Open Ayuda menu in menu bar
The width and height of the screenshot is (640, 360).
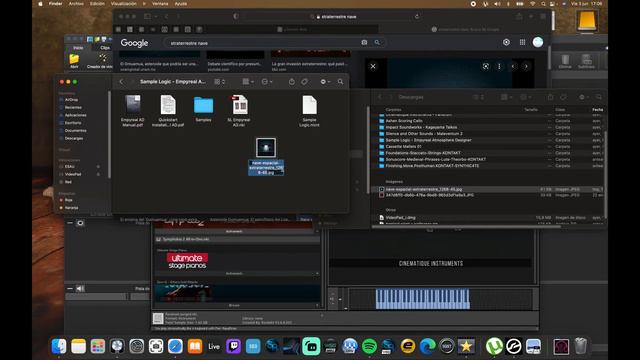181,4
